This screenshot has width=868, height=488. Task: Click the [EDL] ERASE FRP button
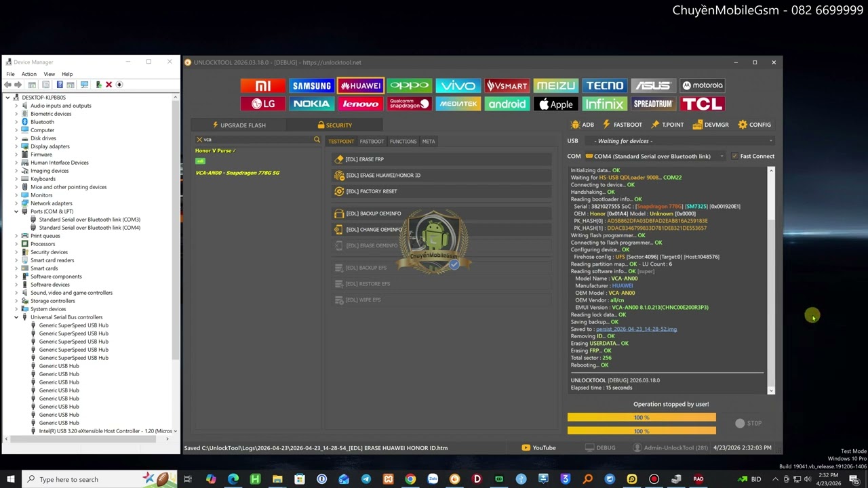pyautogui.click(x=364, y=159)
